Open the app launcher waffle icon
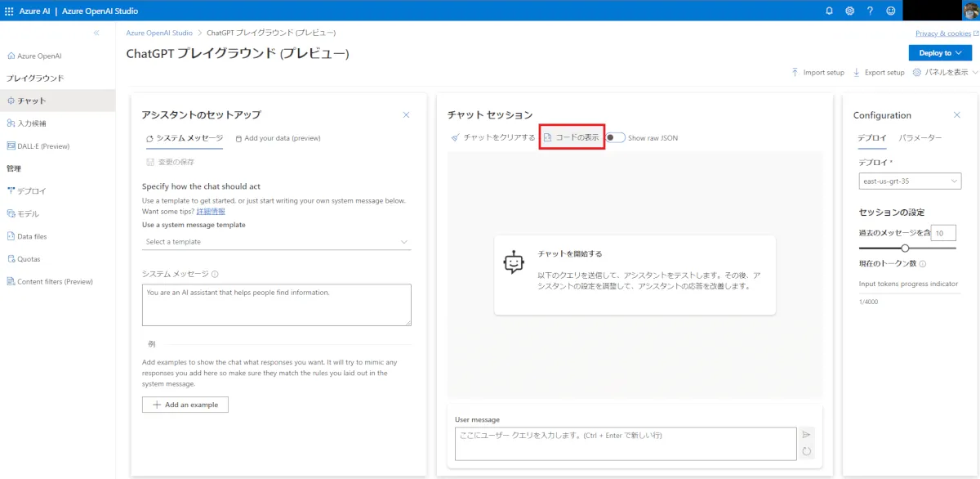980x479 pixels. tap(10, 11)
